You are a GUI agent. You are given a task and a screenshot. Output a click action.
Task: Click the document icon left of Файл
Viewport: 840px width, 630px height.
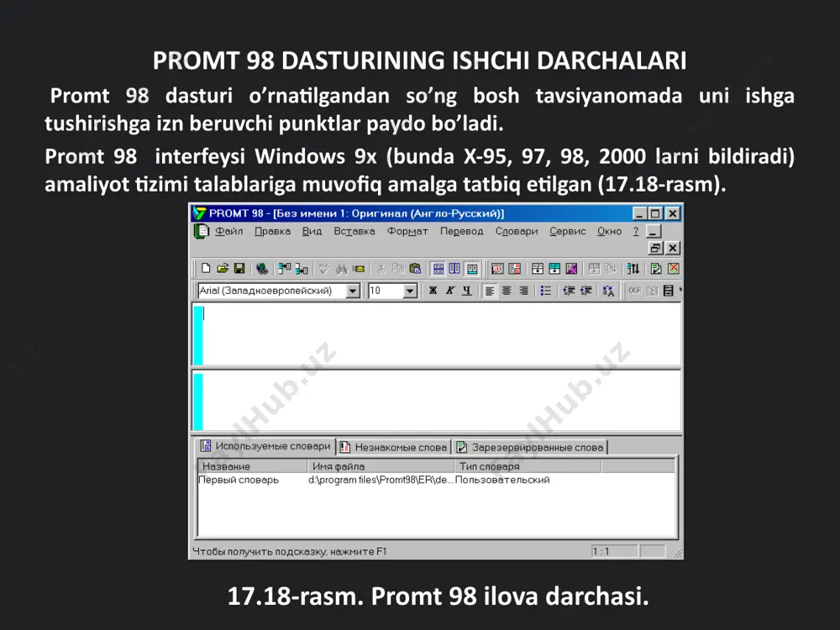pyautogui.click(x=201, y=232)
